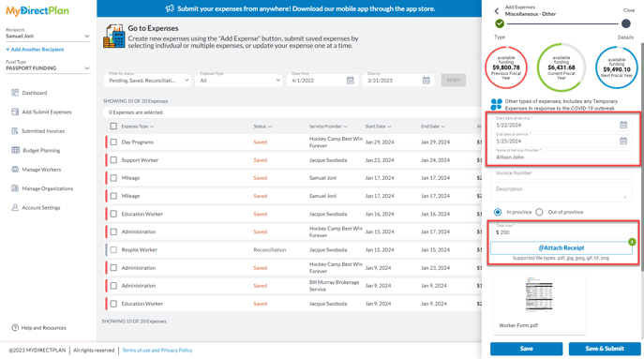The height and width of the screenshot is (359, 644).
Task: Open calendar for Date from filter
Action: pos(351,80)
